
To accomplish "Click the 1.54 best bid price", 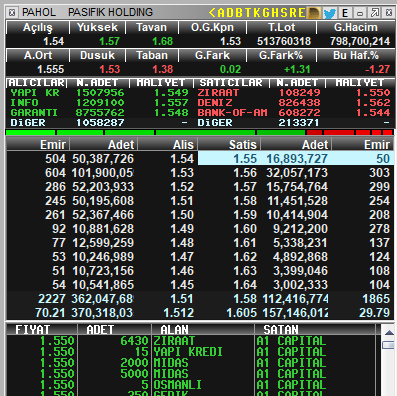I will 182,159.
